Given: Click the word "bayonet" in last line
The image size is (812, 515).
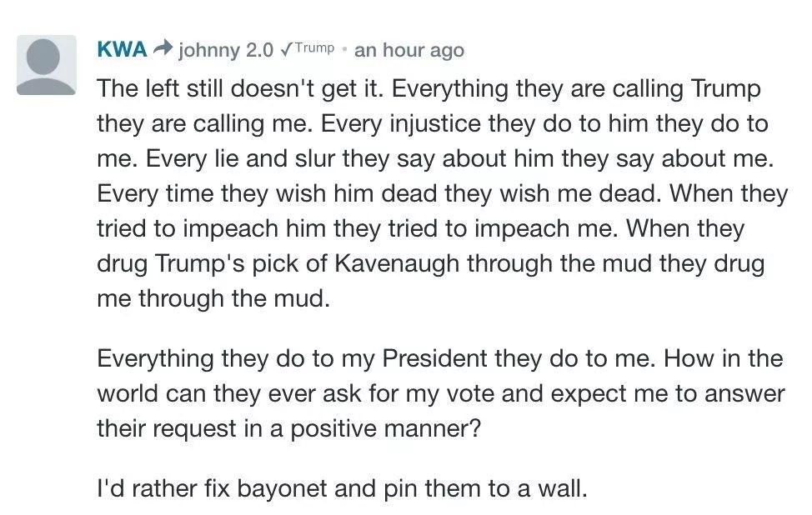Looking at the screenshot, I should pyautogui.click(x=274, y=487).
